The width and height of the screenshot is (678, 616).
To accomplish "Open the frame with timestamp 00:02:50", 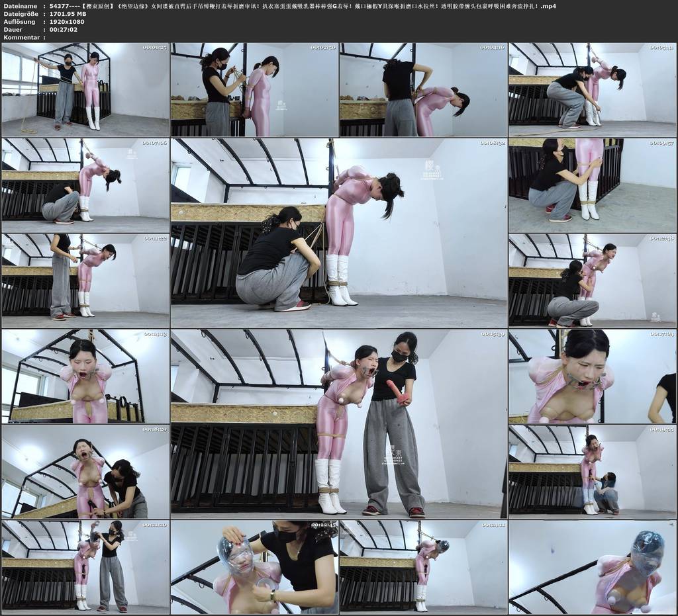I will click(x=254, y=89).
